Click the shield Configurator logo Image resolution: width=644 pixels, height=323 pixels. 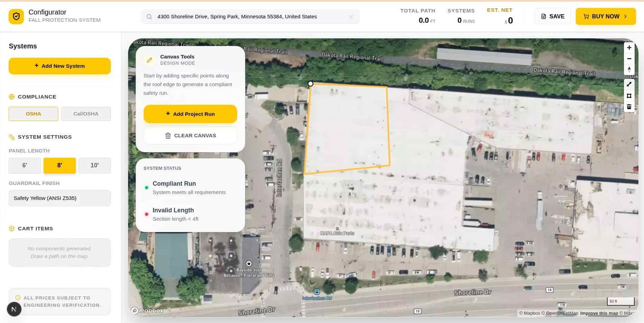point(16,17)
